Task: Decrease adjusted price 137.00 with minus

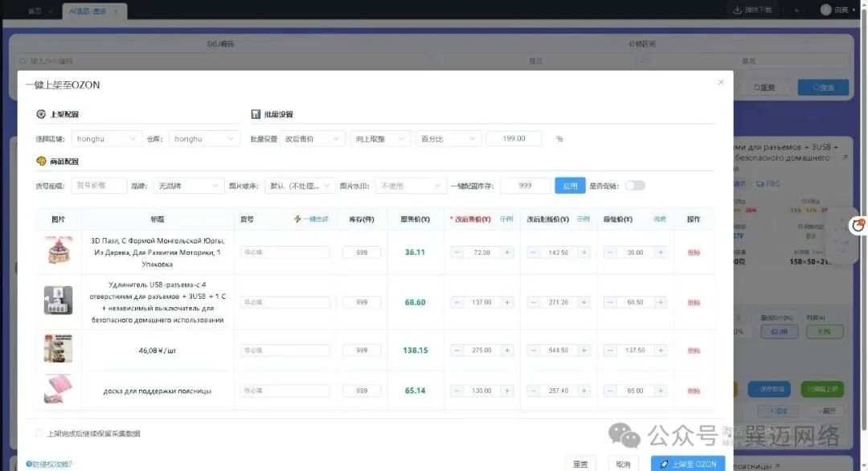Action: pos(457,302)
